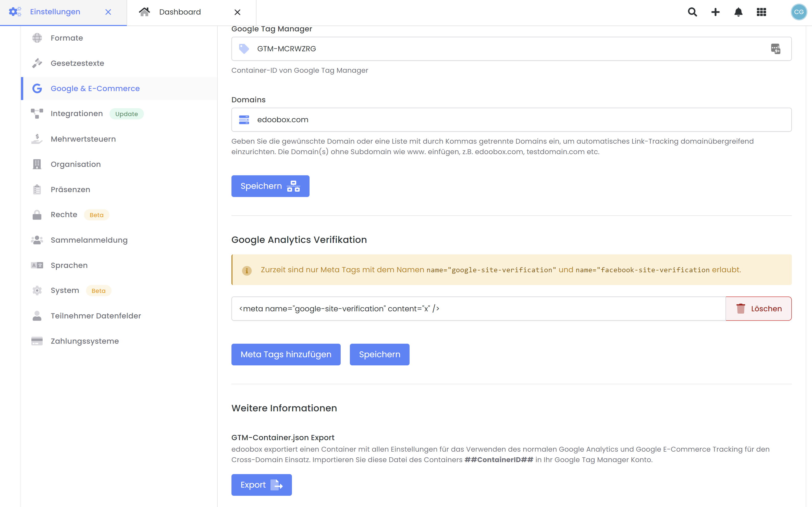Click the Rechte padlock icon
The height and width of the screenshot is (507, 812).
pyautogui.click(x=37, y=215)
